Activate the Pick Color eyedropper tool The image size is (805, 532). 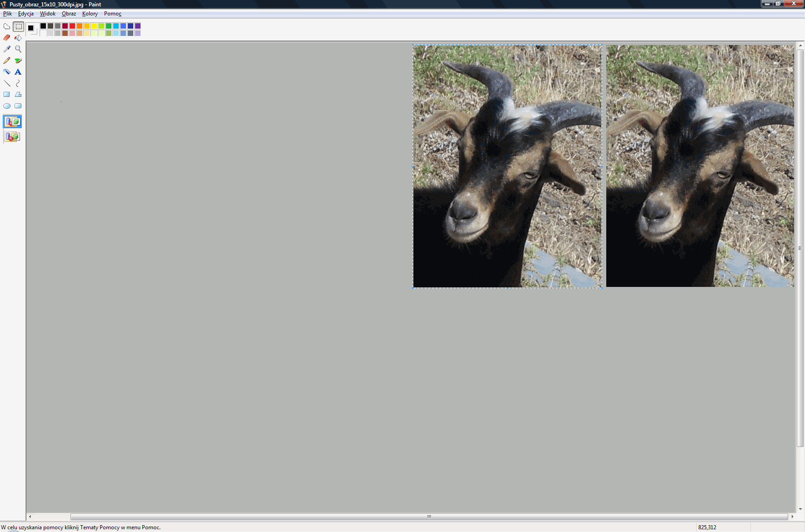pyautogui.click(x=7, y=49)
